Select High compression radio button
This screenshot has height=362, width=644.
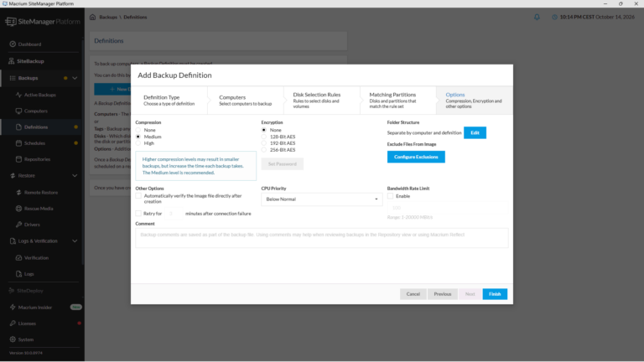pyautogui.click(x=138, y=143)
